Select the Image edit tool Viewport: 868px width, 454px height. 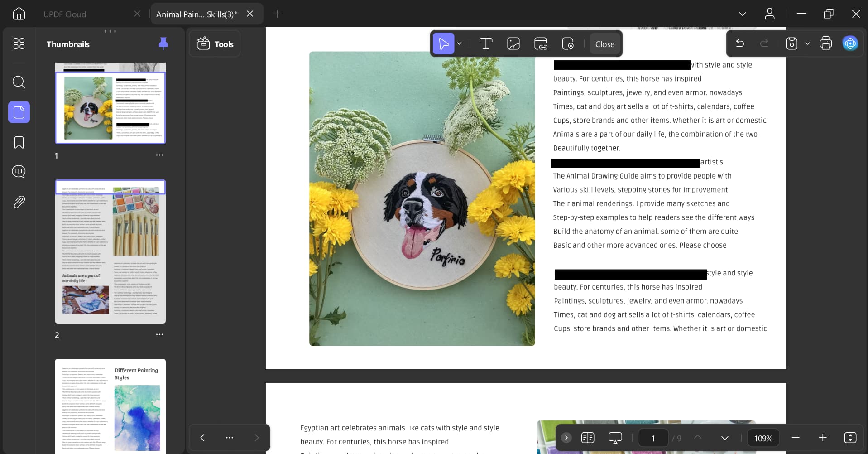pos(513,44)
